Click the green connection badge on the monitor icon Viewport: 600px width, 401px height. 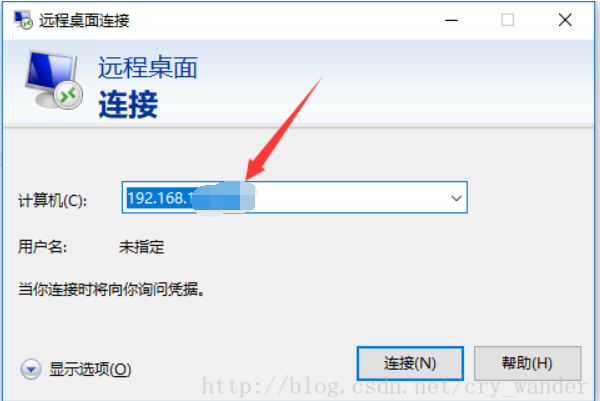point(68,95)
